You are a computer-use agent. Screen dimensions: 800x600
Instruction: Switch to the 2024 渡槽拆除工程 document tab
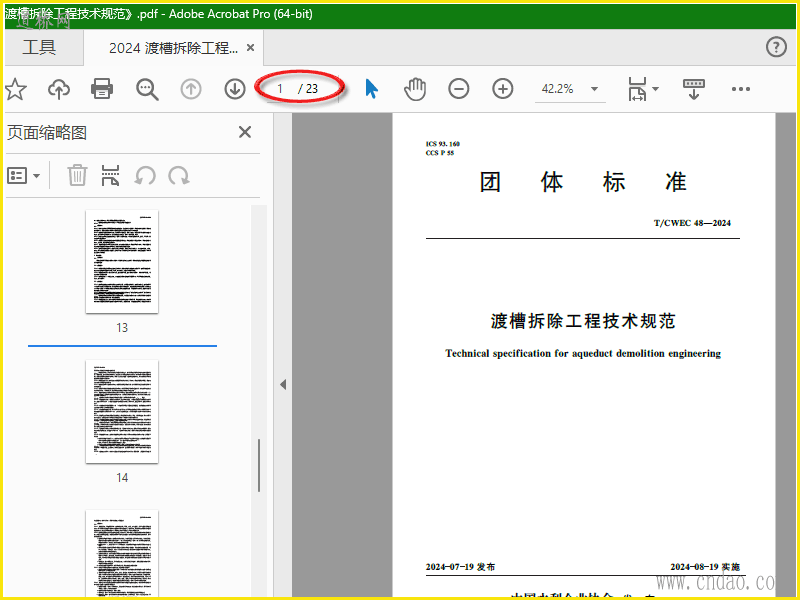[x=173, y=48]
